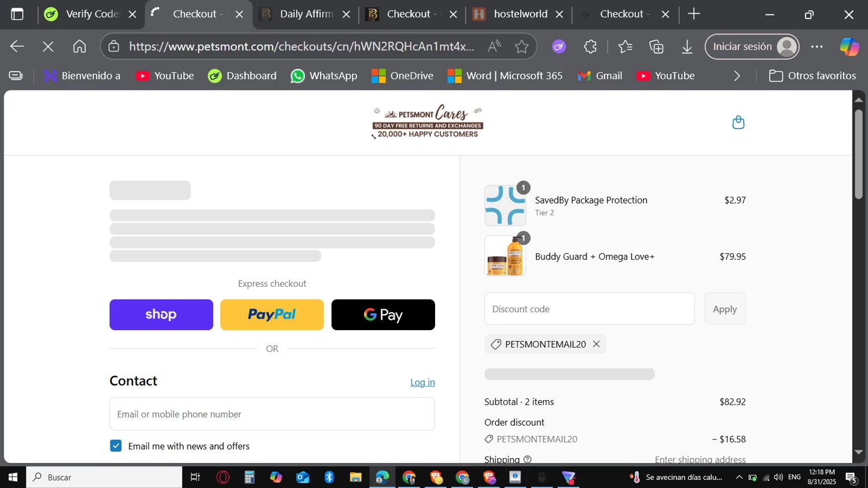
Task: Open Edge settings and more menu
Action: (x=816, y=46)
